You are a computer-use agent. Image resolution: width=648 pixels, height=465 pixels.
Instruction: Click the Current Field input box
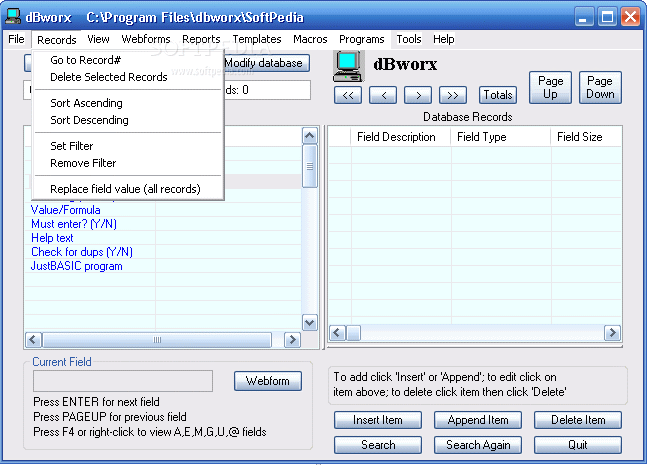(123, 381)
